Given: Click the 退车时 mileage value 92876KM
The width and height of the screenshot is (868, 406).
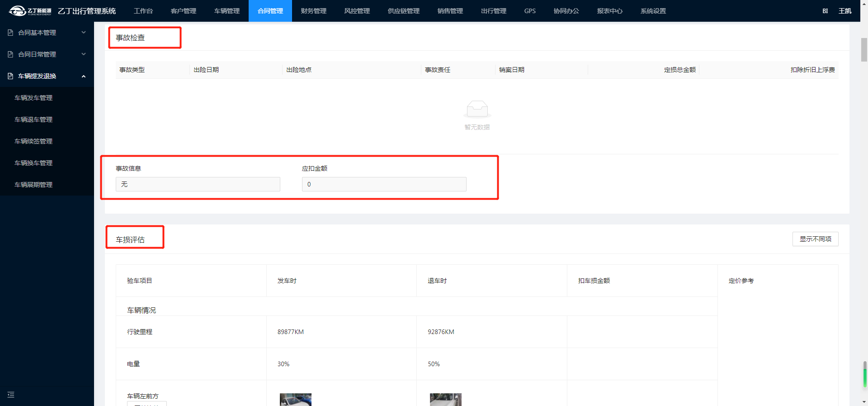Looking at the screenshot, I should [x=441, y=332].
